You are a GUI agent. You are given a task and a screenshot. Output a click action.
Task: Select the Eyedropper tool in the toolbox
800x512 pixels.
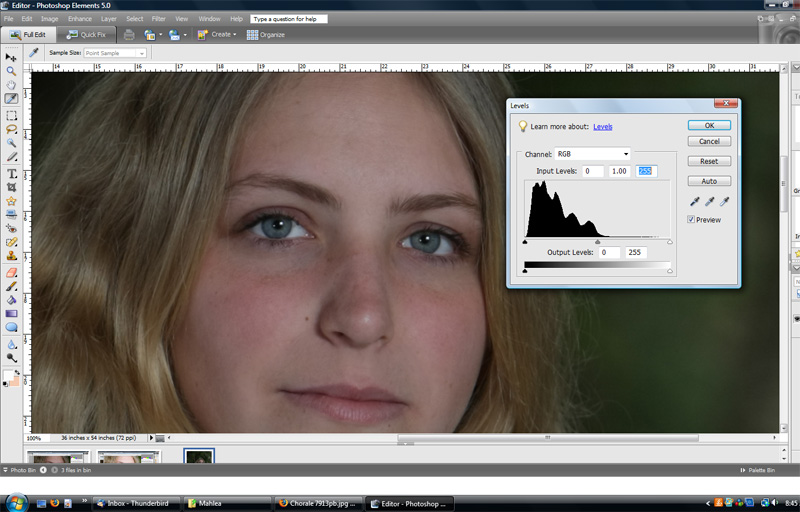coord(11,98)
